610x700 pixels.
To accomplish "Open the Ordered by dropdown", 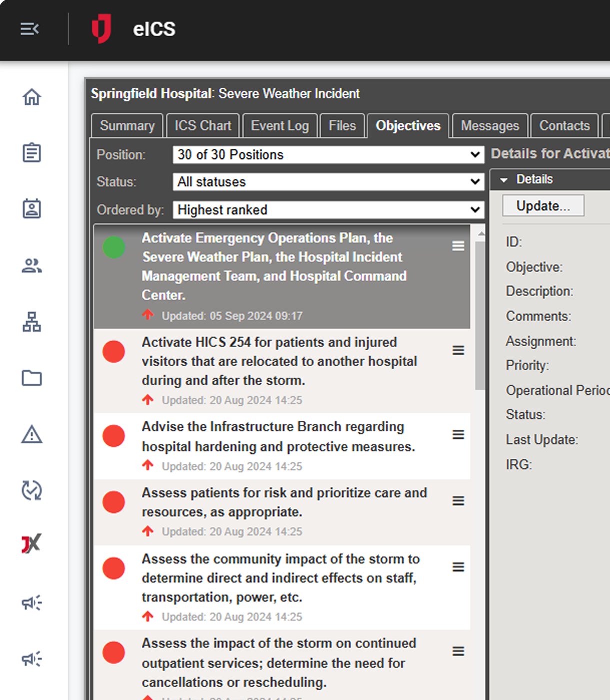I will pyautogui.click(x=328, y=210).
